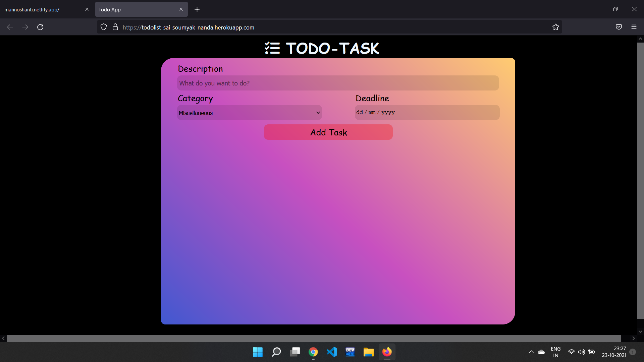Open a new browser tab
644x362 pixels.
[x=197, y=9]
